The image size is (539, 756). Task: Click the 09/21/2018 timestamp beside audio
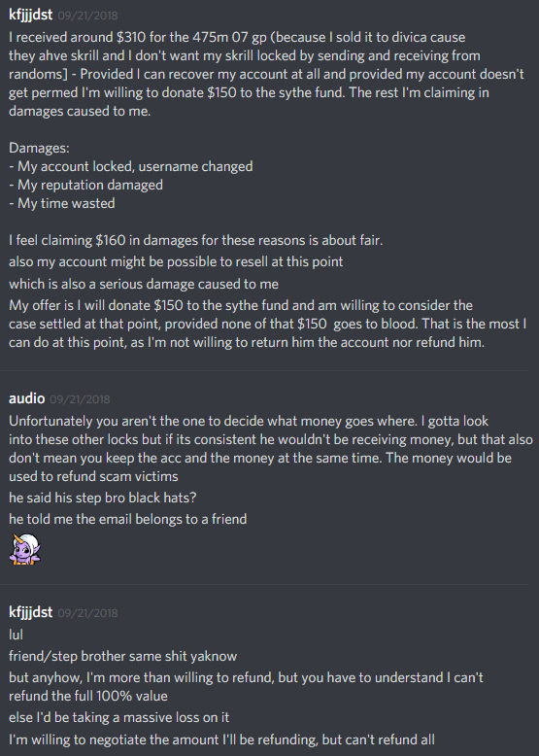tap(80, 399)
